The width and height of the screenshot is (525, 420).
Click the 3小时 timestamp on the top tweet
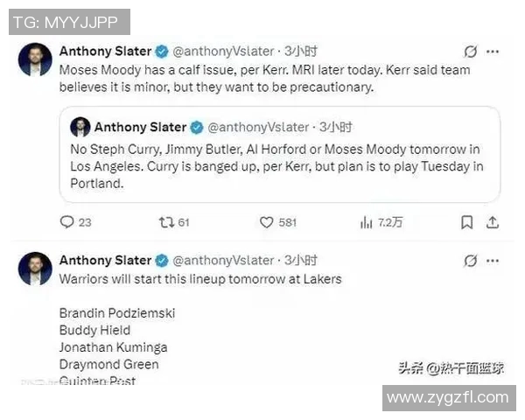(x=300, y=51)
